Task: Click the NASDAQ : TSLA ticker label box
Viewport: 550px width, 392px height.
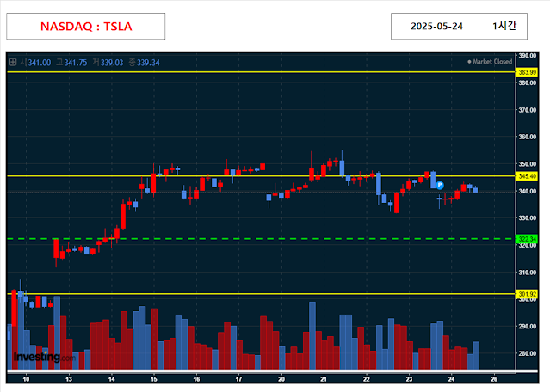Action: point(85,27)
